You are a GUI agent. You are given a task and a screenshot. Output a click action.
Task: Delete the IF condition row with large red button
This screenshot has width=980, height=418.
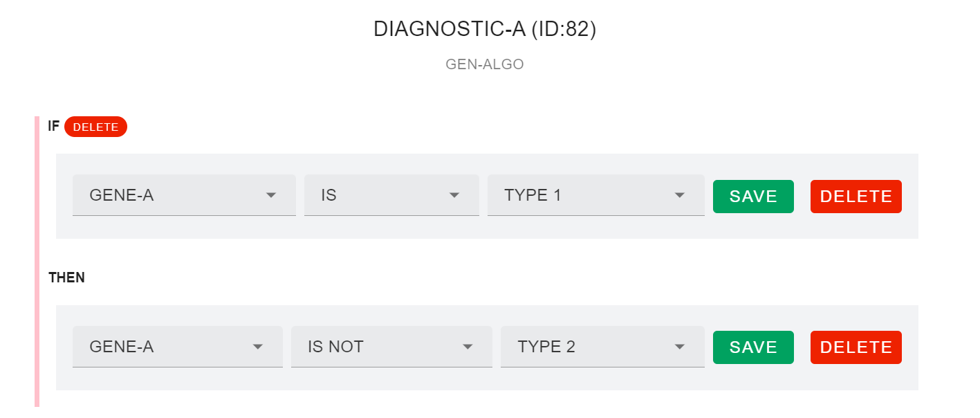856,196
